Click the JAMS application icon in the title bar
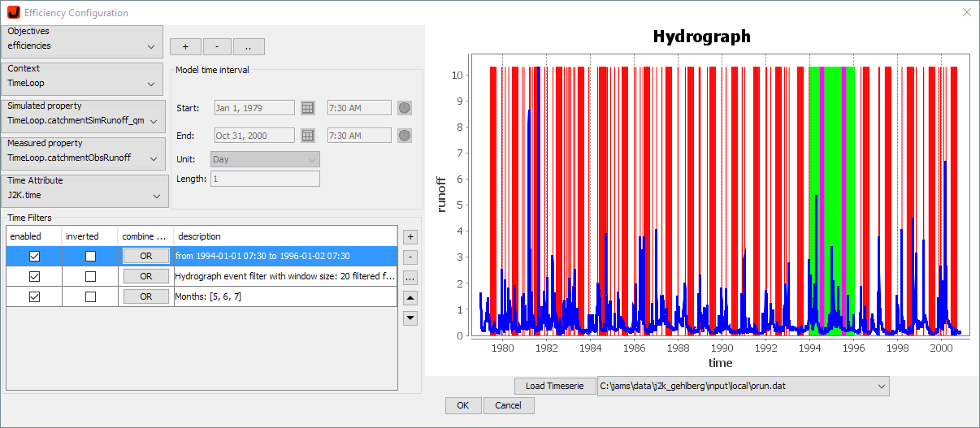980x428 pixels. click(x=13, y=13)
